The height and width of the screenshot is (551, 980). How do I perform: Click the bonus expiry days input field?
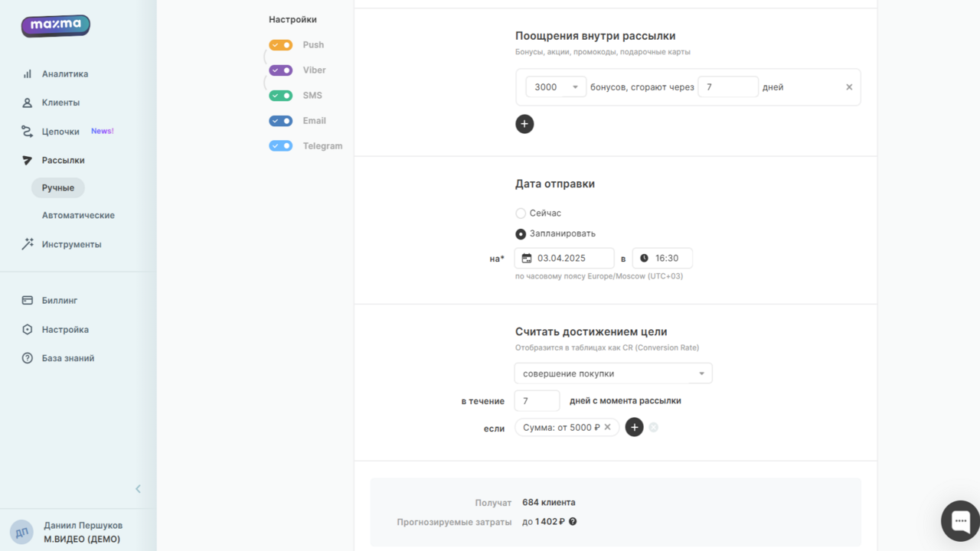click(x=727, y=87)
